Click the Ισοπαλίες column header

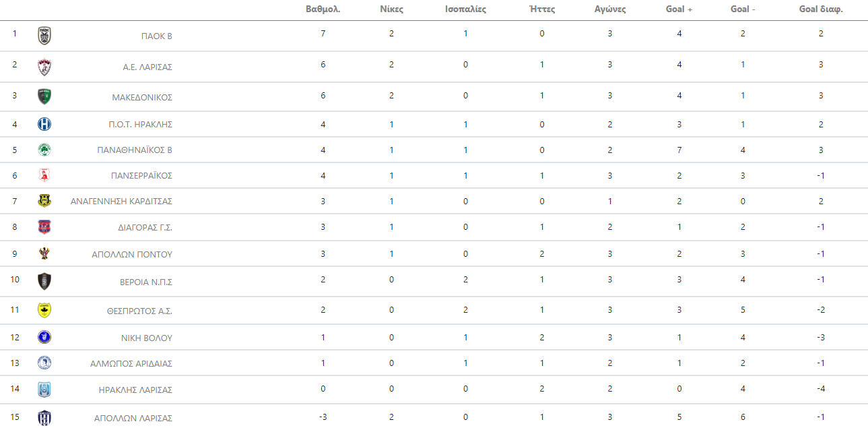pos(465,9)
